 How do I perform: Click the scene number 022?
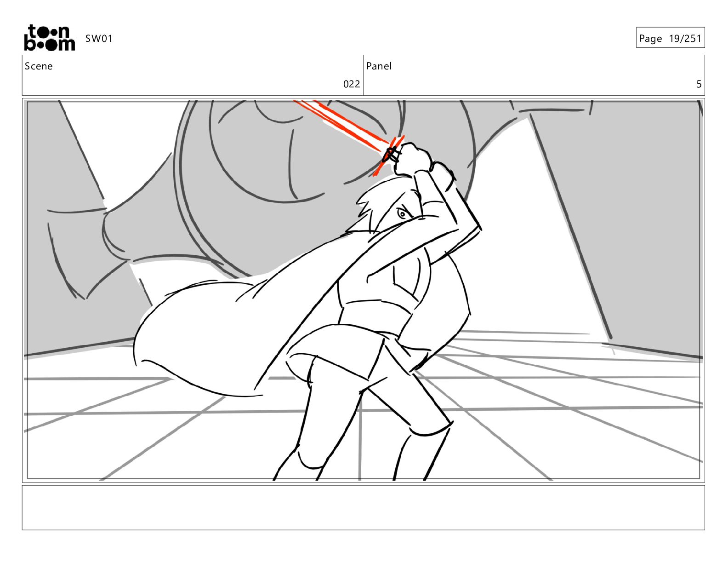tap(352, 84)
